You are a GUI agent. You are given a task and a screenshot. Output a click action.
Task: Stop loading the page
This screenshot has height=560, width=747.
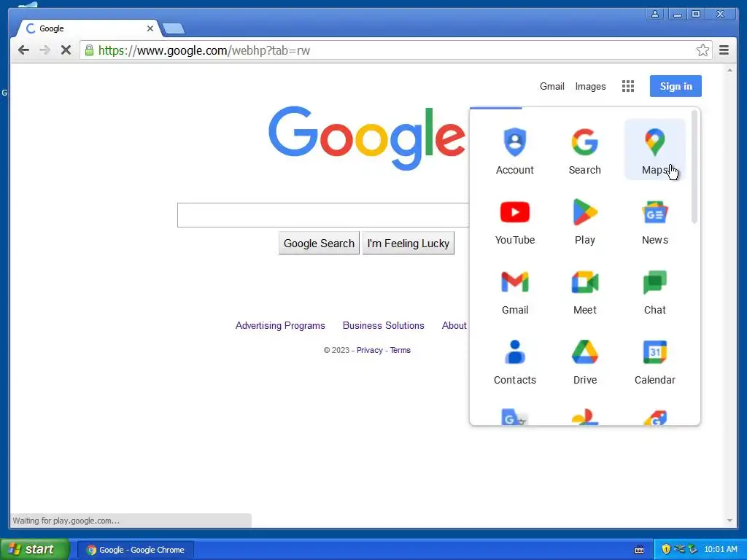point(66,50)
